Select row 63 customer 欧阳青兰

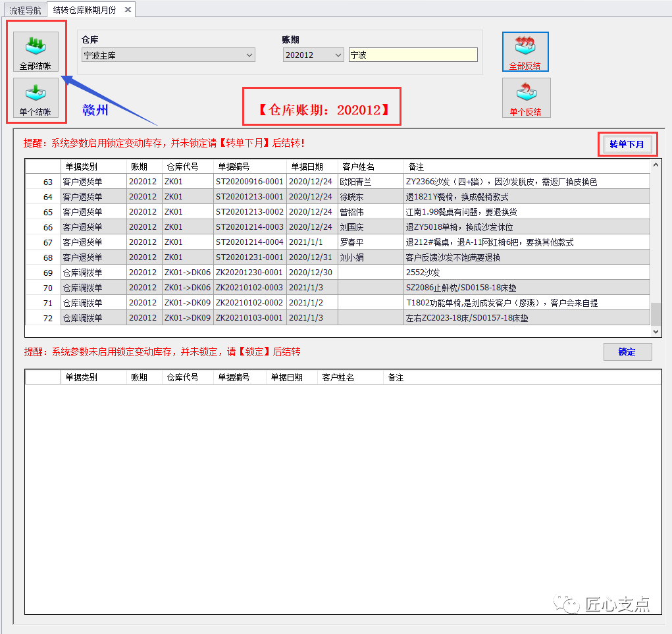point(371,182)
